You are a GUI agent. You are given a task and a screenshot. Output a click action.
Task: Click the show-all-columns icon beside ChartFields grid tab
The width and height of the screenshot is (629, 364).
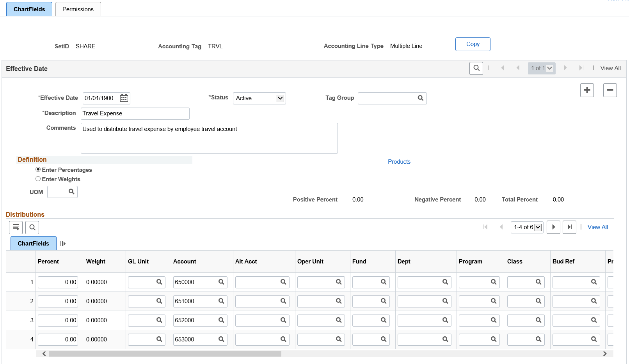coord(63,243)
